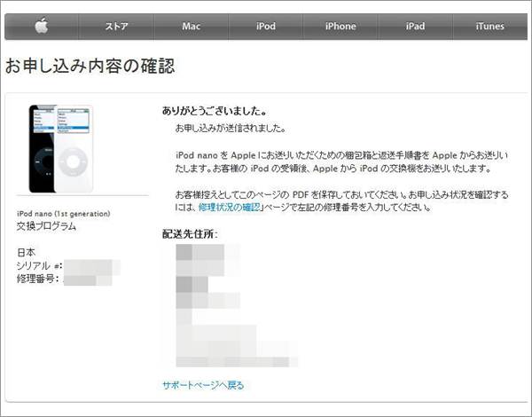Click the お申し込み内容の確認 page heading
The height and width of the screenshot is (417, 532).
click(90, 66)
